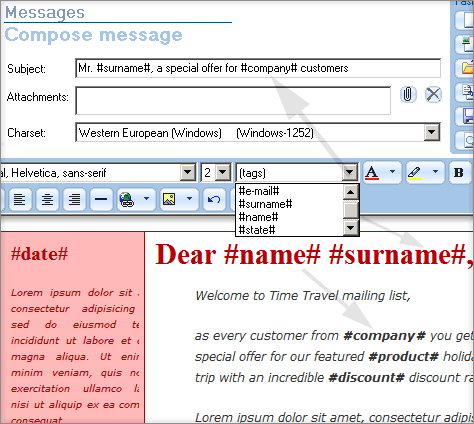The height and width of the screenshot is (424, 474).
Task: Open the font size 2 dropdown
Action: 223,172
